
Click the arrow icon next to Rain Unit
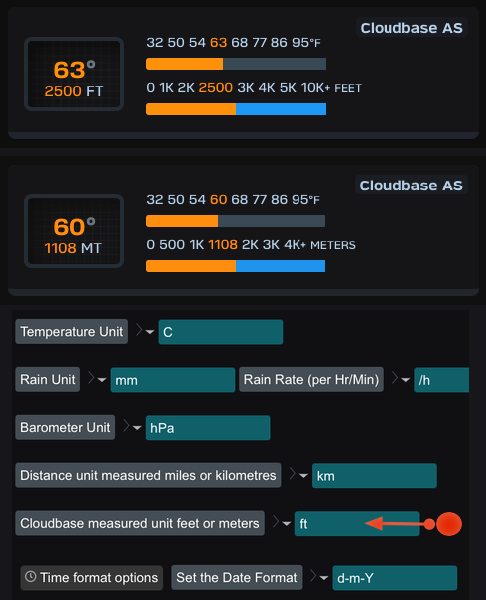96,379
